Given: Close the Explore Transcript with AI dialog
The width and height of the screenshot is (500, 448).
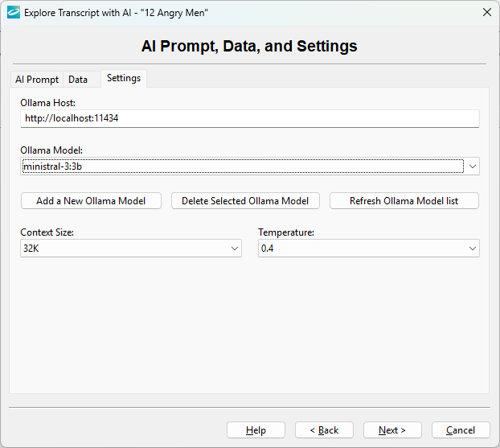Looking at the screenshot, I should click(486, 12).
